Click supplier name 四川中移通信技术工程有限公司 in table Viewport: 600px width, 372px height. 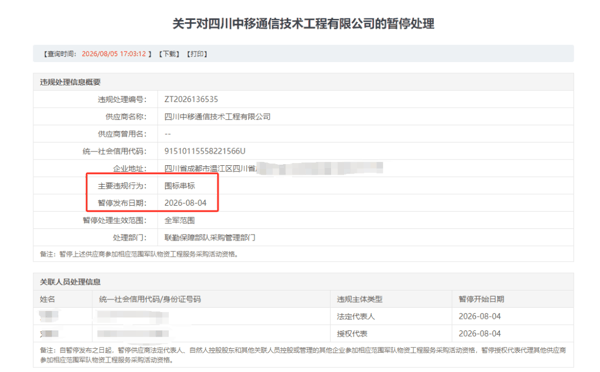tap(217, 117)
